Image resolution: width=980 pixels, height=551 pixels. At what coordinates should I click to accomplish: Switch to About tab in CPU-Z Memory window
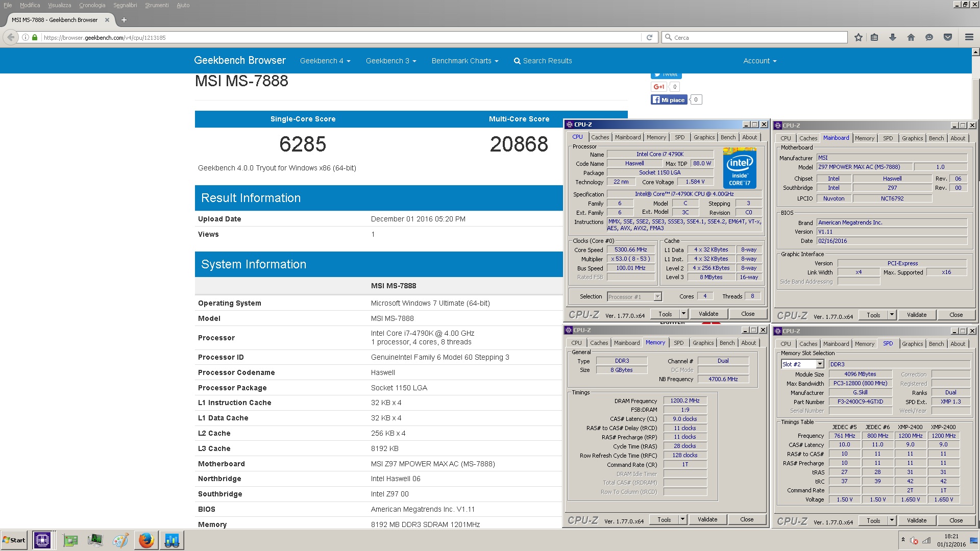(749, 343)
